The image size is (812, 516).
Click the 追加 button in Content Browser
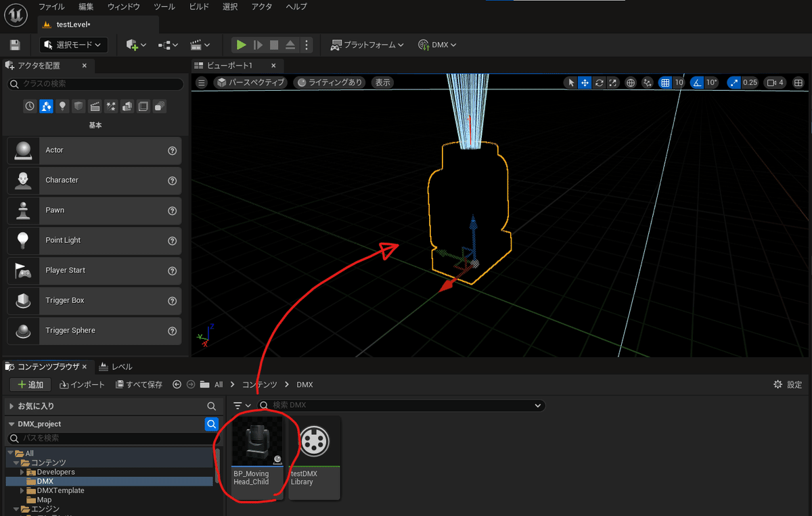click(x=30, y=385)
